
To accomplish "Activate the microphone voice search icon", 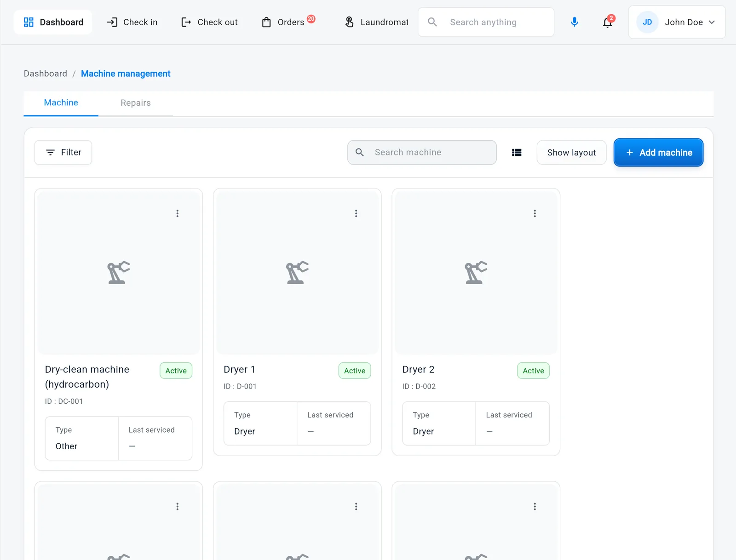I will 575,22.
